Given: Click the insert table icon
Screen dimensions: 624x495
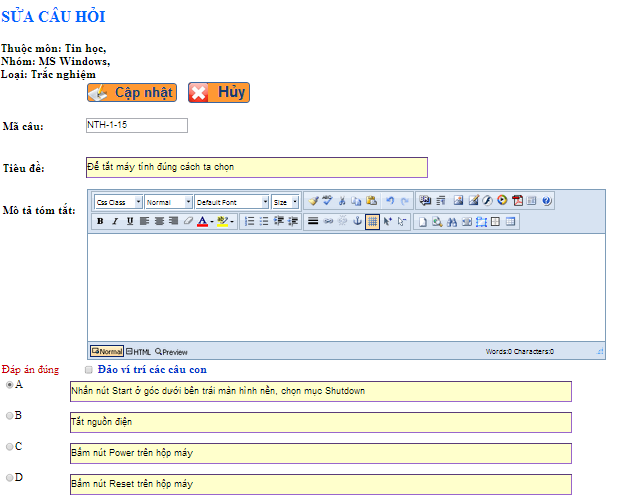Looking at the screenshot, I should [x=510, y=222].
